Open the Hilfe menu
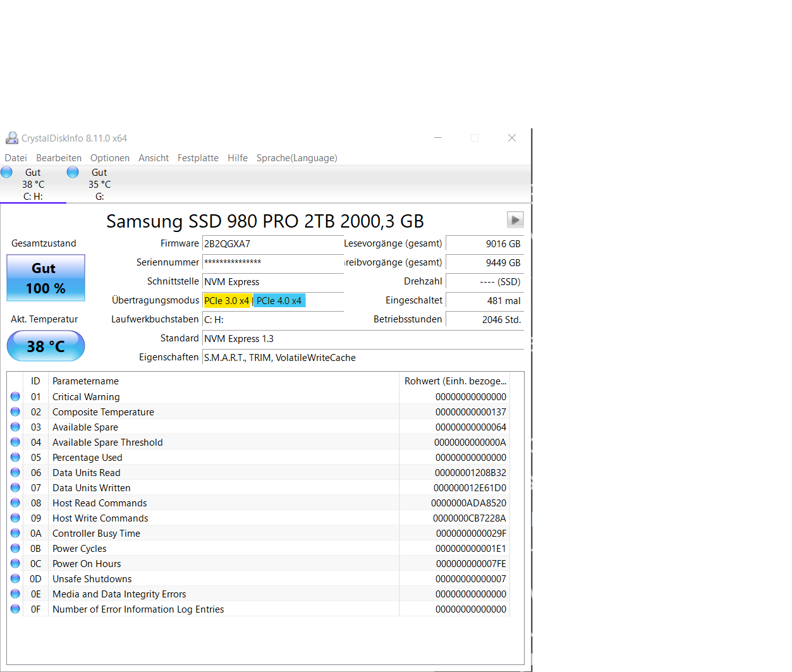Image resolution: width=792 pixels, height=672 pixels. point(238,158)
